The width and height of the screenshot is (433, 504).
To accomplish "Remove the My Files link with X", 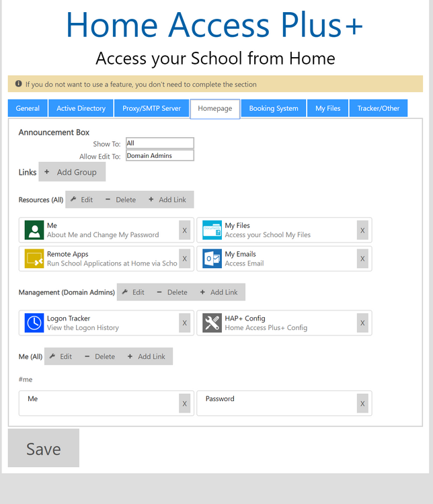I will pyautogui.click(x=362, y=230).
